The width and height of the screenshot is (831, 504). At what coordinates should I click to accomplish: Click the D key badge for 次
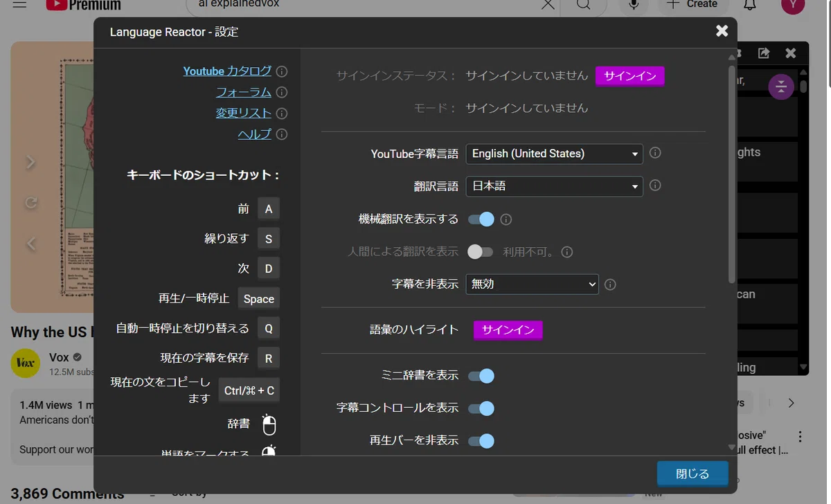coord(269,269)
